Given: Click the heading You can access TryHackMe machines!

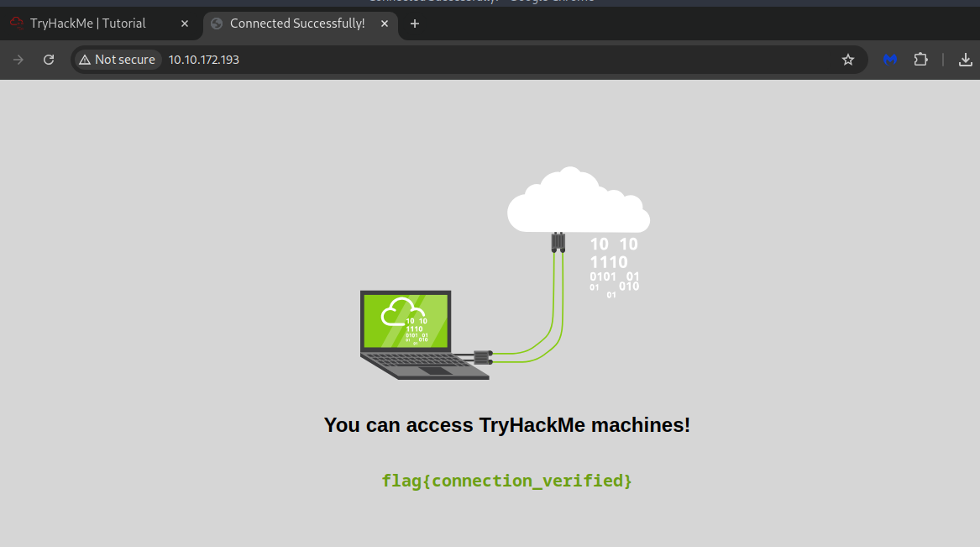Looking at the screenshot, I should (x=507, y=425).
